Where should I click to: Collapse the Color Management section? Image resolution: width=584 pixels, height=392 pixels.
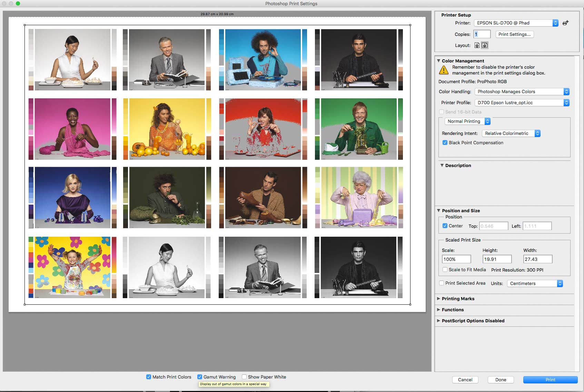439,61
